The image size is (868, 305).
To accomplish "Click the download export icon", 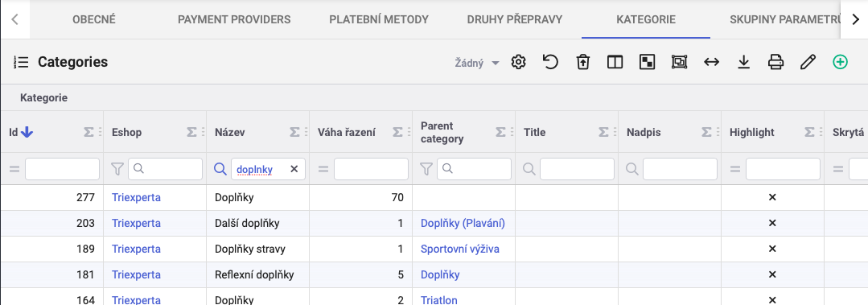I will point(743,62).
